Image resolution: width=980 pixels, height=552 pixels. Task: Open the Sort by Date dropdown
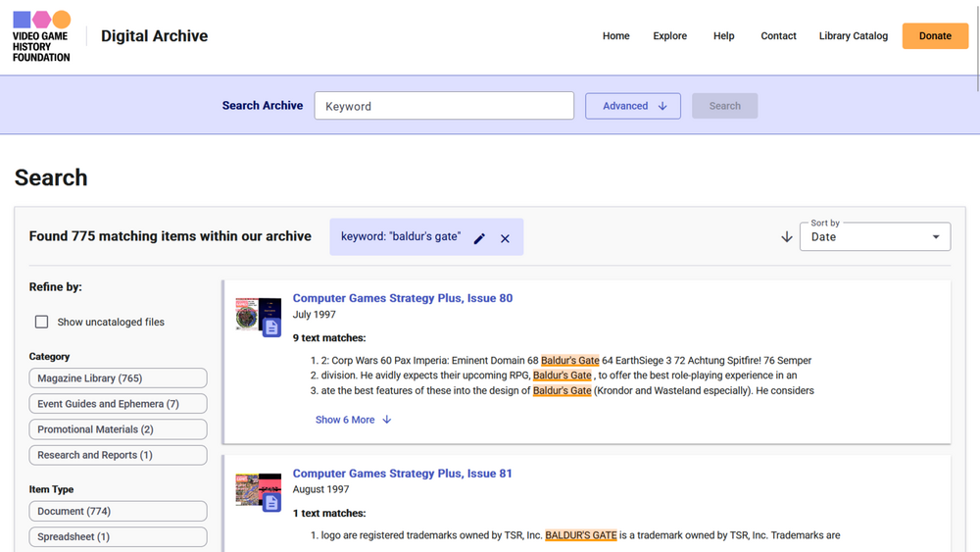(x=874, y=237)
